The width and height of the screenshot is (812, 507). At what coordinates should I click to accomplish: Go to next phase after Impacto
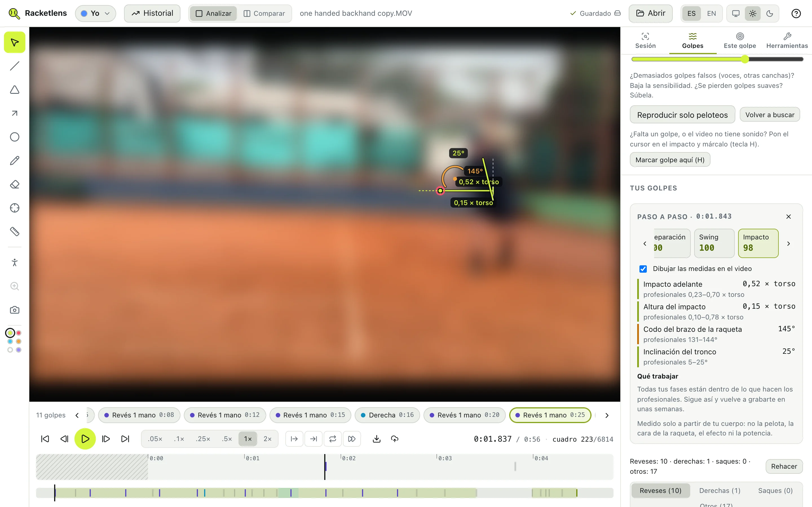tap(789, 243)
